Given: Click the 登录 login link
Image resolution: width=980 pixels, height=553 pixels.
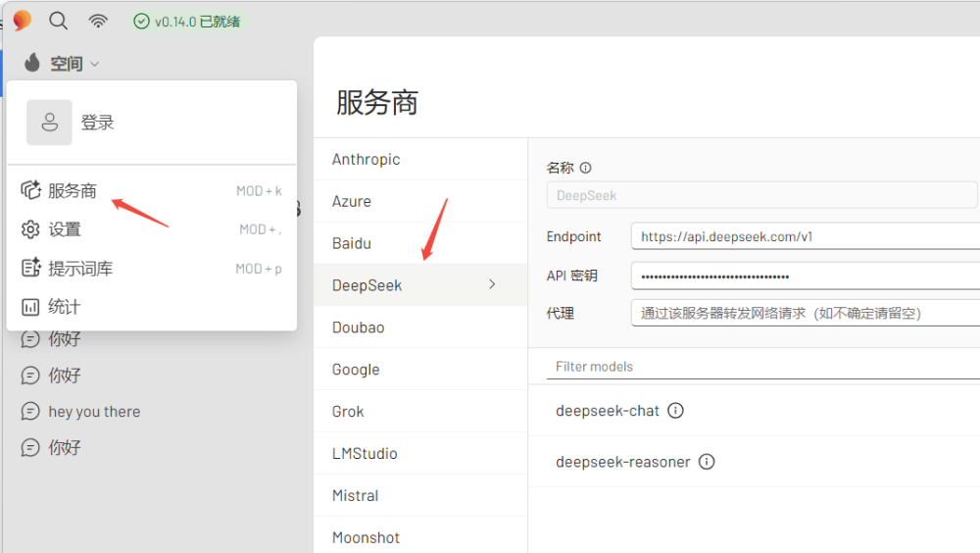Looking at the screenshot, I should (98, 123).
